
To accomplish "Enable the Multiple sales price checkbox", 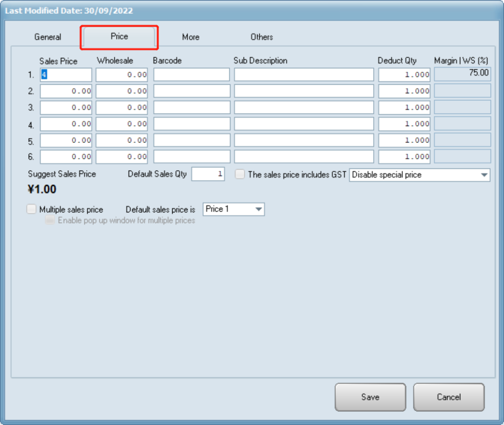I will click(32, 209).
